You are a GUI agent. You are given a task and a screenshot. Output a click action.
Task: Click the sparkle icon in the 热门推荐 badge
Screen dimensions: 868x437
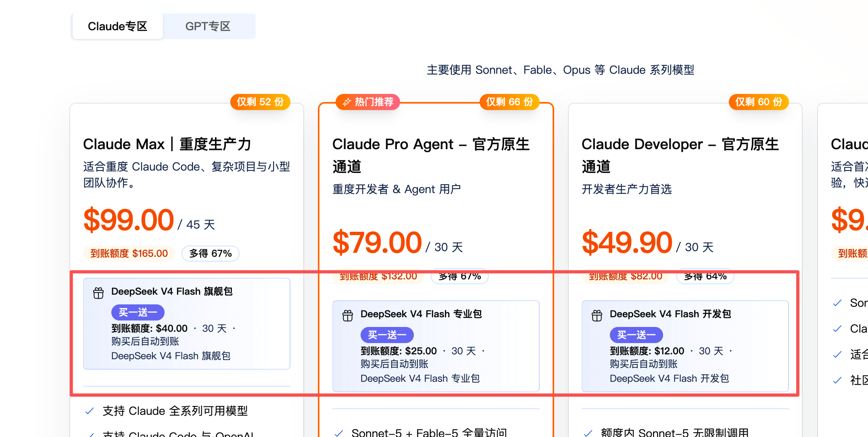click(347, 102)
